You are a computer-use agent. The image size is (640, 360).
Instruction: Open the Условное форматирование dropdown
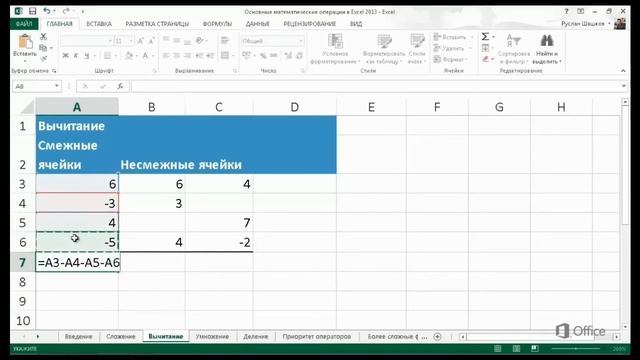coord(335,49)
